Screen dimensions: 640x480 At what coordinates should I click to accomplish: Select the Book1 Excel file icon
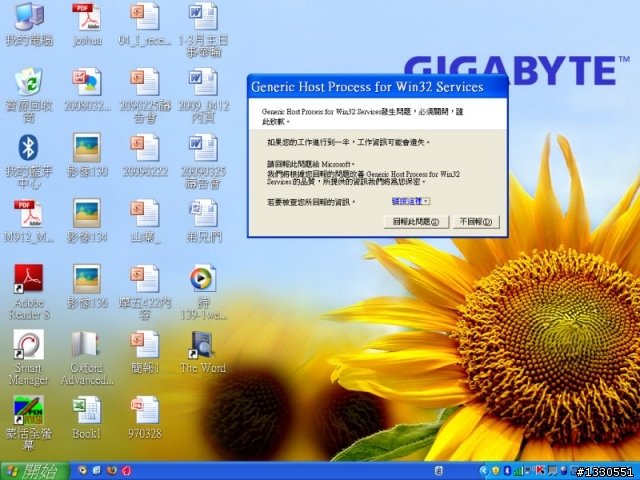[x=87, y=417]
